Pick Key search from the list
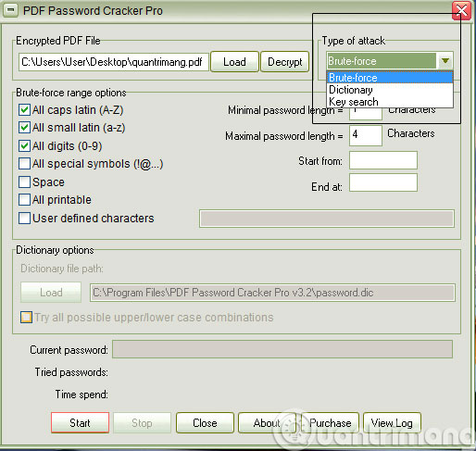This screenshot has height=451, width=476. (x=390, y=102)
